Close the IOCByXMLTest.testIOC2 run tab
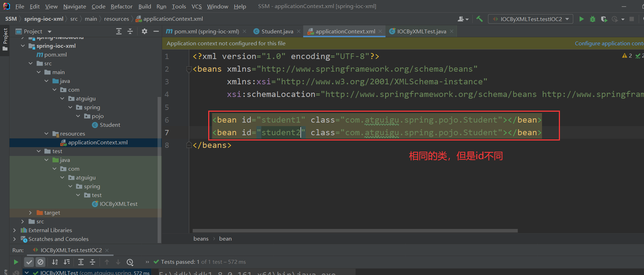644x275 pixels. (x=107, y=250)
